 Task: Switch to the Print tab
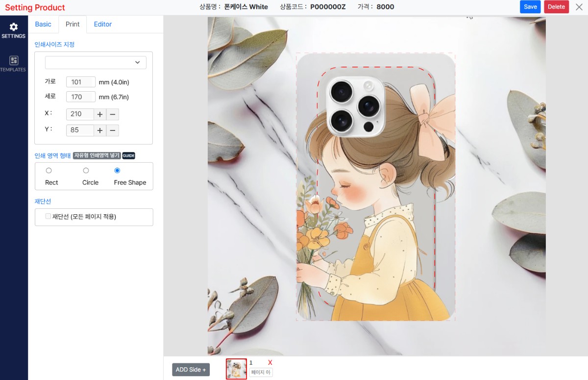(x=73, y=24)
